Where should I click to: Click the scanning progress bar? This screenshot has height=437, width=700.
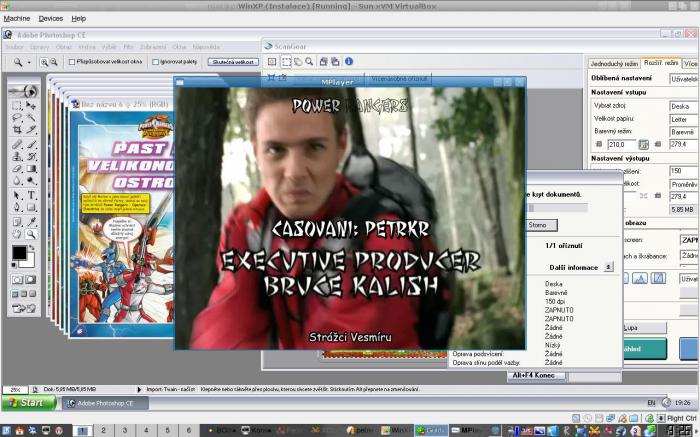pyautogui.click(x=558, y=208)
